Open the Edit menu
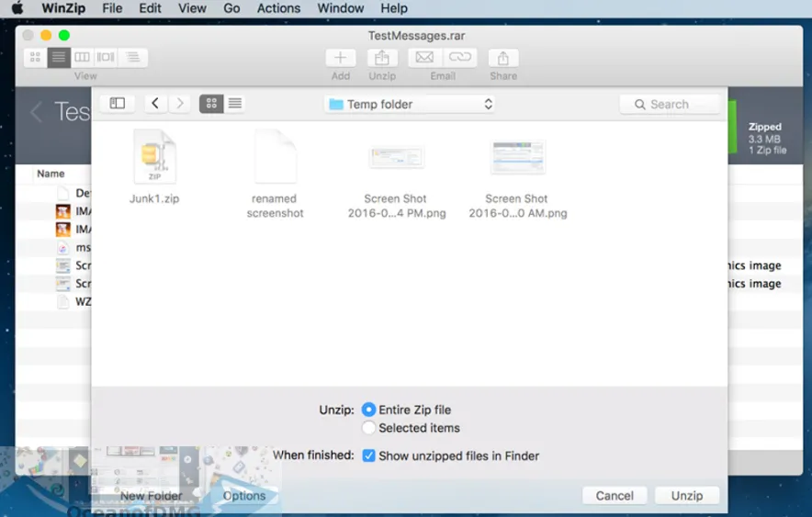 point(150,8)
